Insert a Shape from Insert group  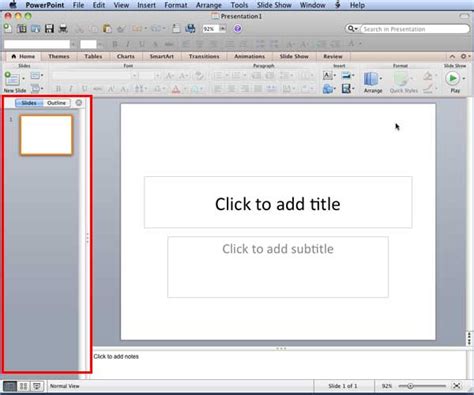click(329, 89)
